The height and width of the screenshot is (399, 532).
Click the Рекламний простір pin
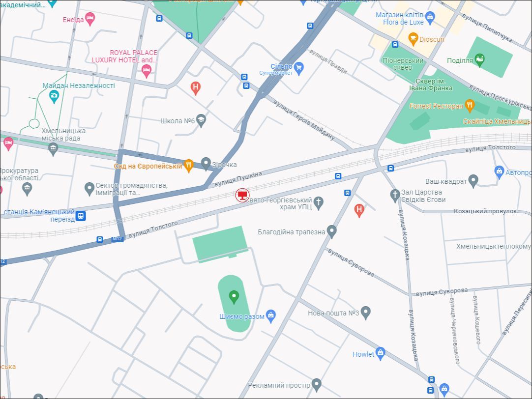coord(316,385)
